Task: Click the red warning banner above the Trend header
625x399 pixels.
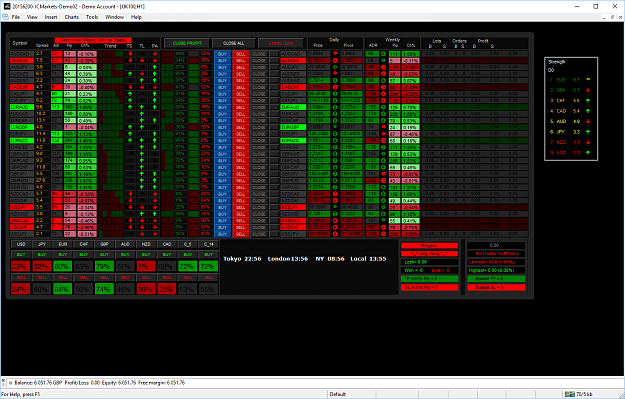Action: [93, 40]
